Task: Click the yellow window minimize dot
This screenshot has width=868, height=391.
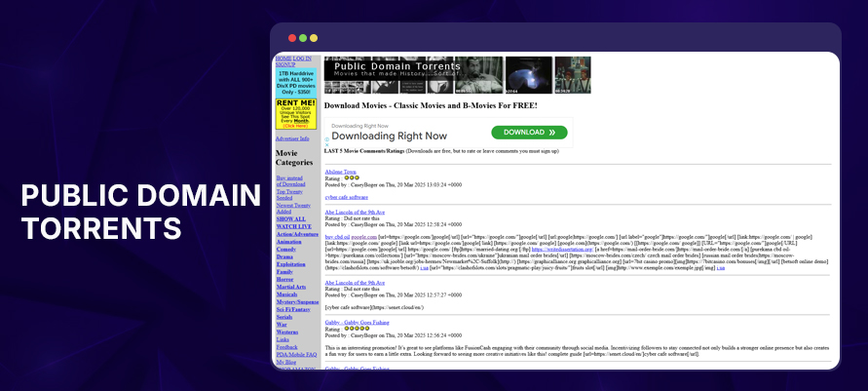Action: point(313,38)
